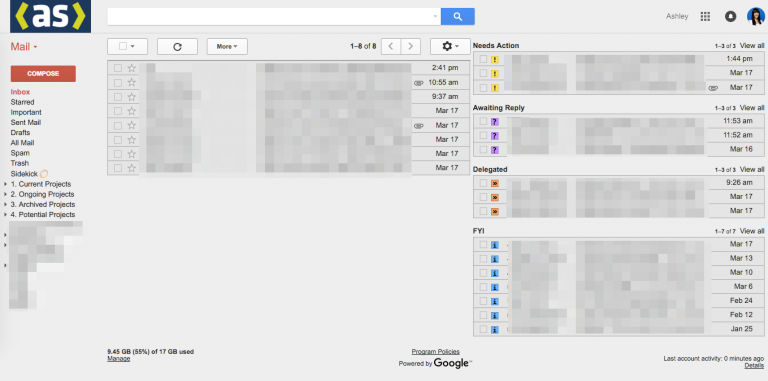Open the Inbox folder
The height and width of the screenshot is (381, 768).
[21, 92]
